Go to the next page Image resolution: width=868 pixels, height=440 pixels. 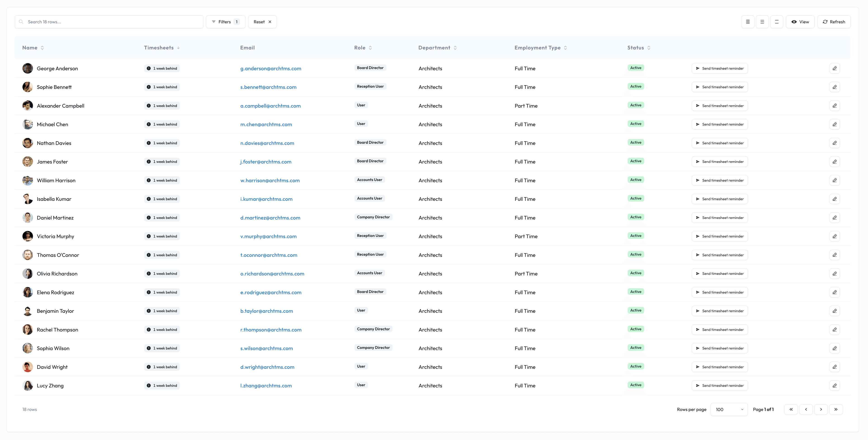click(x=821, y=409)
